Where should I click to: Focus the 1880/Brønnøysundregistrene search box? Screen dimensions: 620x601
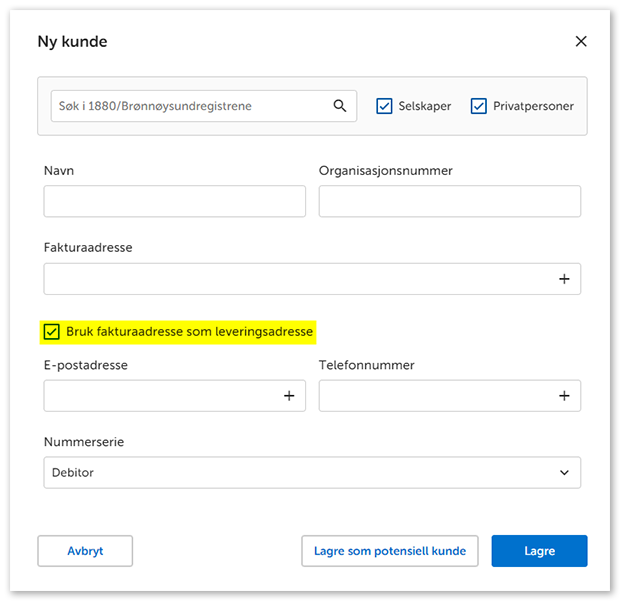(190, 106)
